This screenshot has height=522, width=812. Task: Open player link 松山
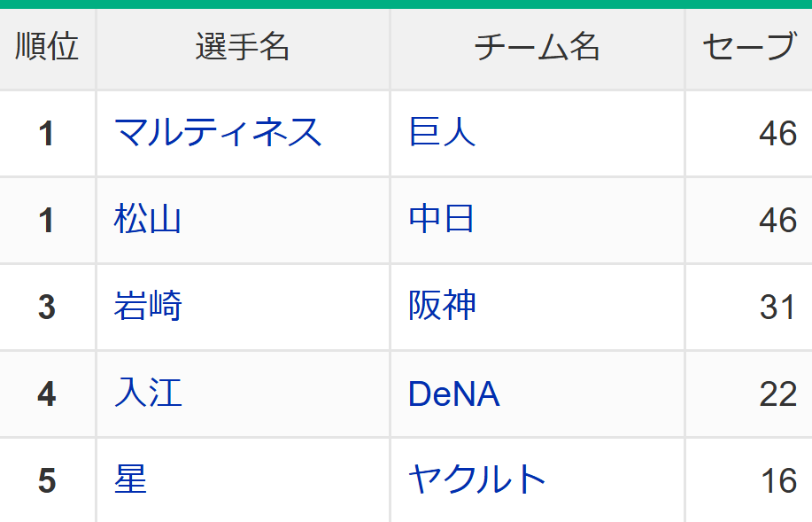pyautogui.click(x=148, y=219)
